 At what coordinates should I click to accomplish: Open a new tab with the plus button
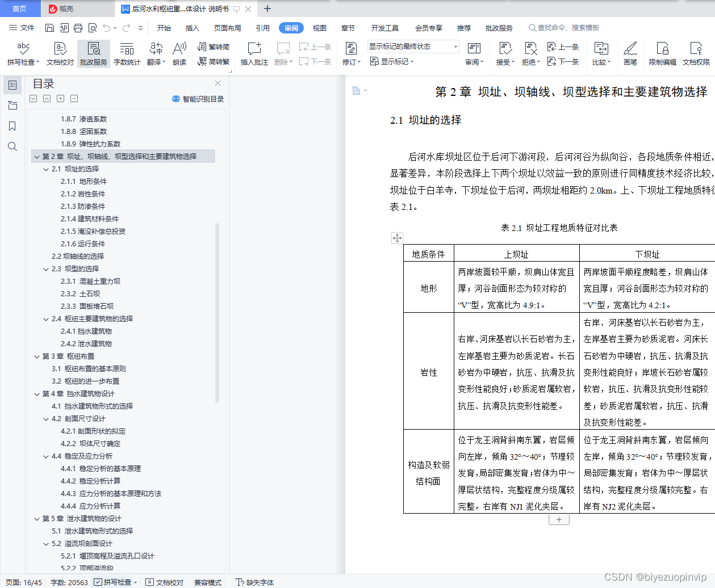click(x=267, y=9)
